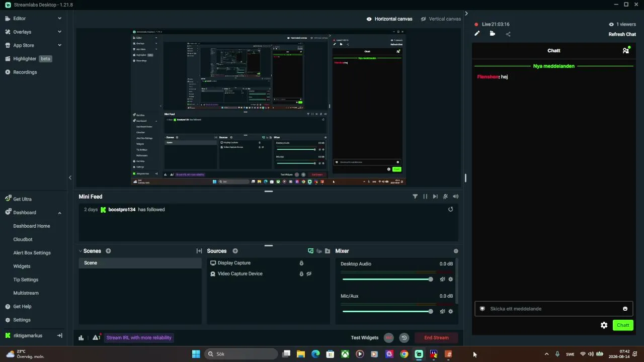Show hidden system tray icons chevron
The width and height of the screenshot is (644, 362).
click(x=546, y=354)
